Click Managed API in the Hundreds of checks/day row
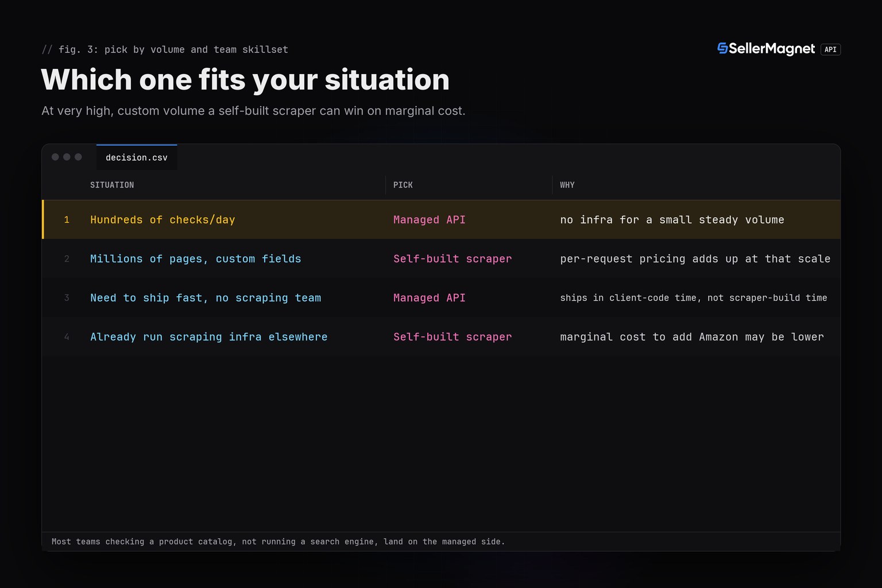 [430, 220]
